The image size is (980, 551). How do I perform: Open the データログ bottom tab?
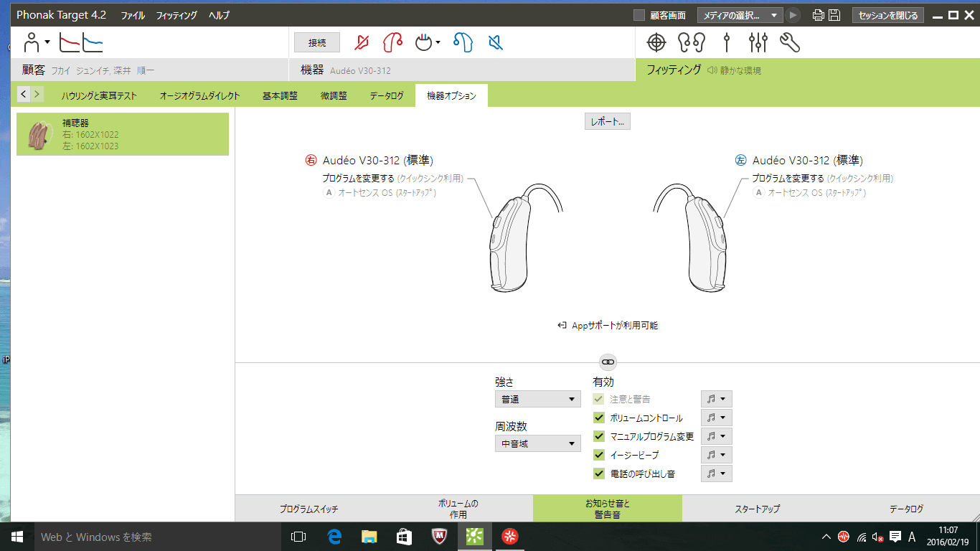point(906,509)
